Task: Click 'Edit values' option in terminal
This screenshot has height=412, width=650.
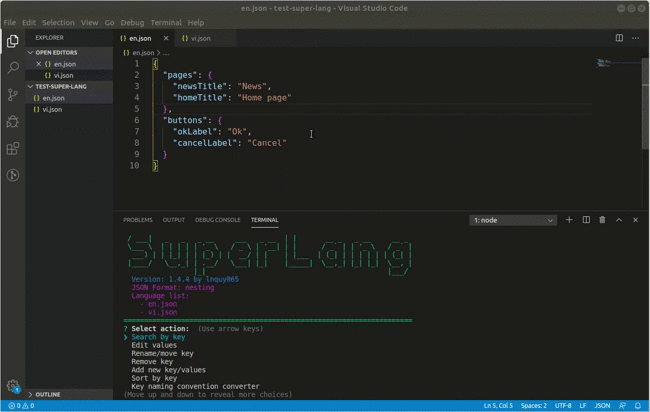Action: tap(154, 345)
